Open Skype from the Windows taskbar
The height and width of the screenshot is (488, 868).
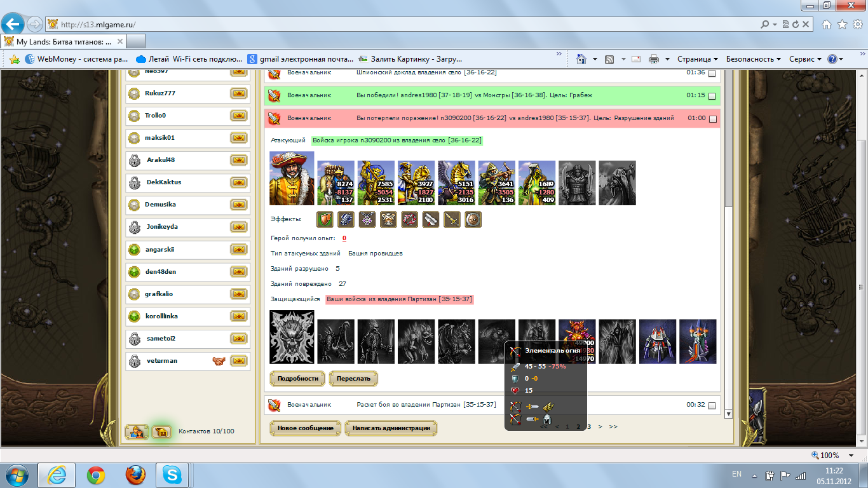[171, 475]
